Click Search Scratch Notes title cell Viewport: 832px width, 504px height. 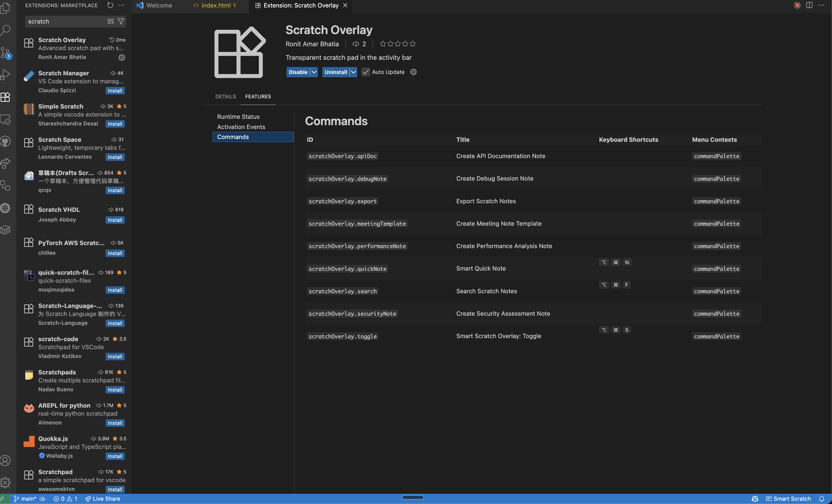click(x=487, y=291)
